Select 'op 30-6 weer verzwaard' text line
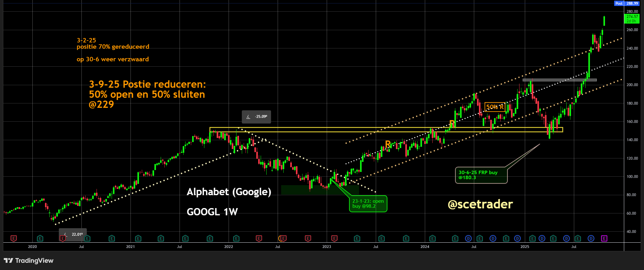This screenshot has height=270, width=644. coord(113,59)
